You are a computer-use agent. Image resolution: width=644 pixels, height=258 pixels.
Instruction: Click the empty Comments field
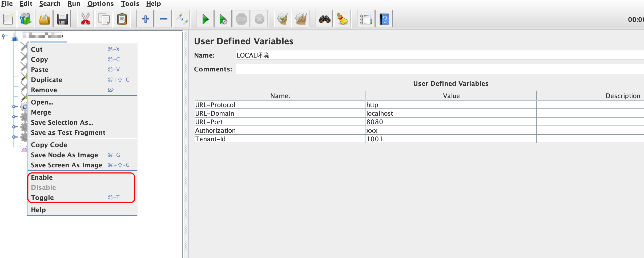tap(440, 69)
